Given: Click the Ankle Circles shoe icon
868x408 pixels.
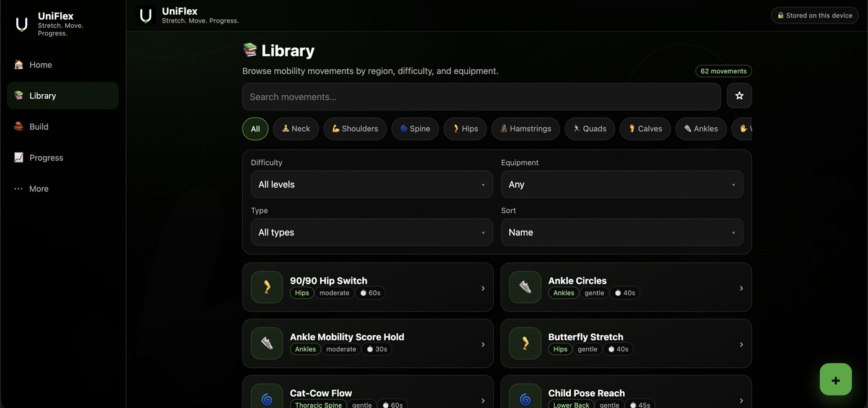Looking at the screenshot, I should 525,287.
